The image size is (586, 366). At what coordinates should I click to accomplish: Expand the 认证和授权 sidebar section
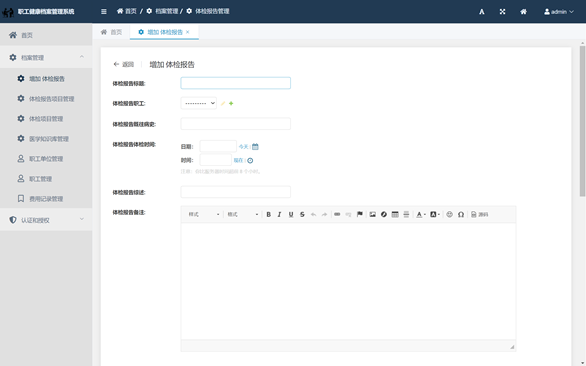[x=46, y=220]
